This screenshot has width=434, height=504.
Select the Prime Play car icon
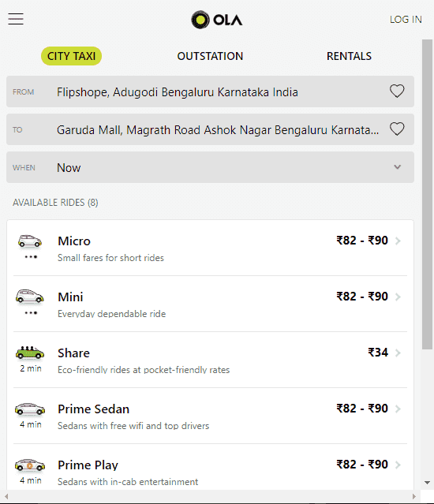point(30,465)
